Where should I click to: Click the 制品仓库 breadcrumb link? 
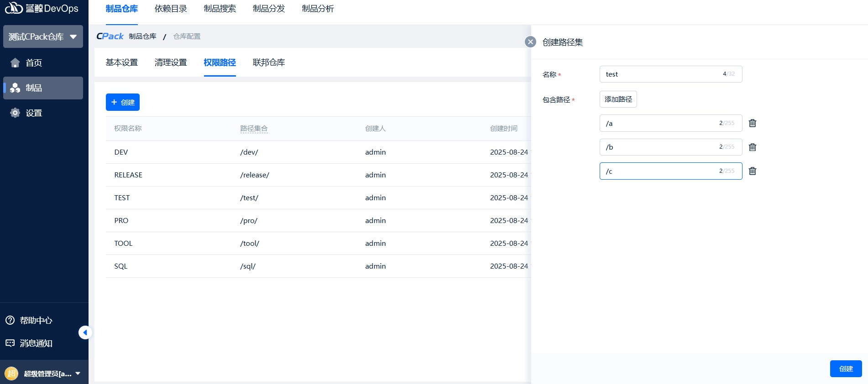tap(142, 36)
